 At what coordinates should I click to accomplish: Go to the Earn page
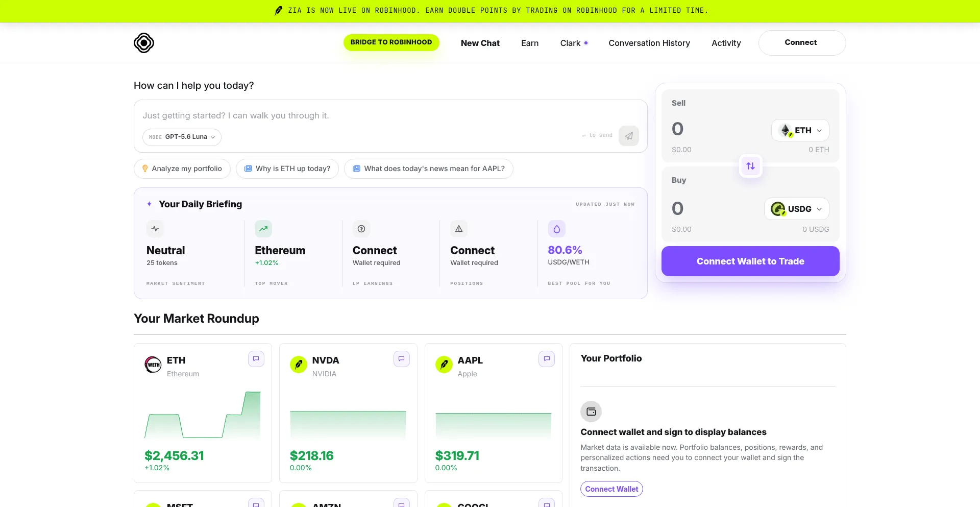pos(530,43)
